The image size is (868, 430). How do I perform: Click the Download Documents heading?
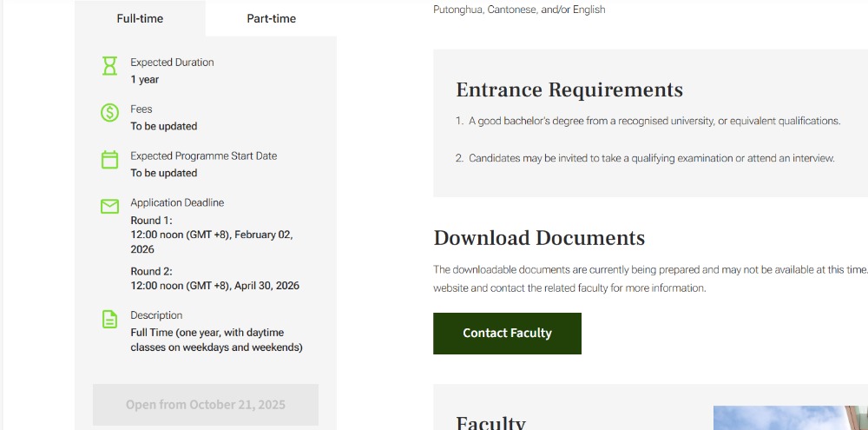(x=539, y=237)
